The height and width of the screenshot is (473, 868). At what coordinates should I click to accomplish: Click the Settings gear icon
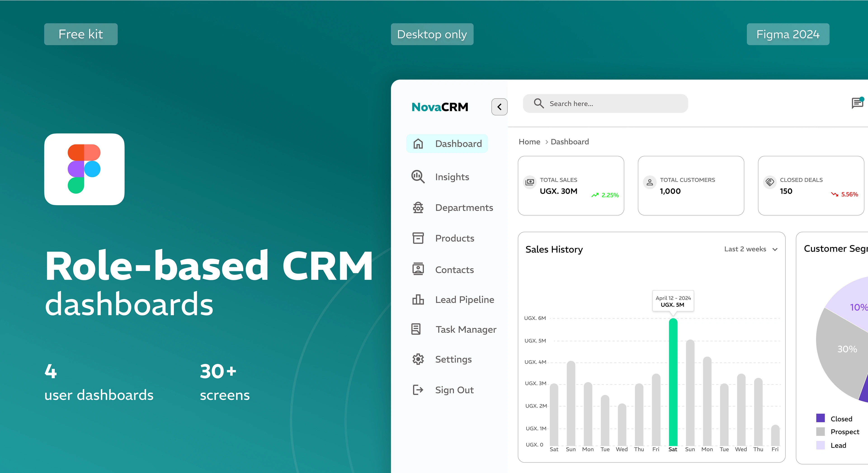pyautogui.click(x=418, y=359)
